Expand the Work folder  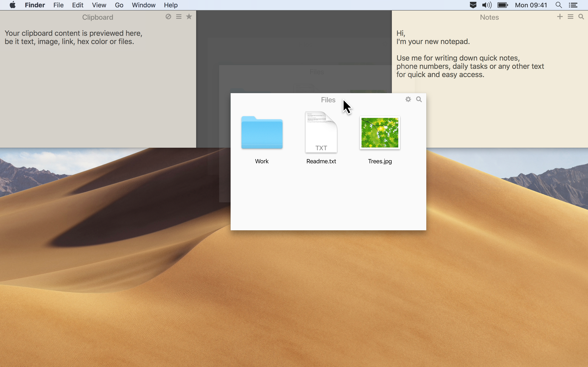(262, 132)
